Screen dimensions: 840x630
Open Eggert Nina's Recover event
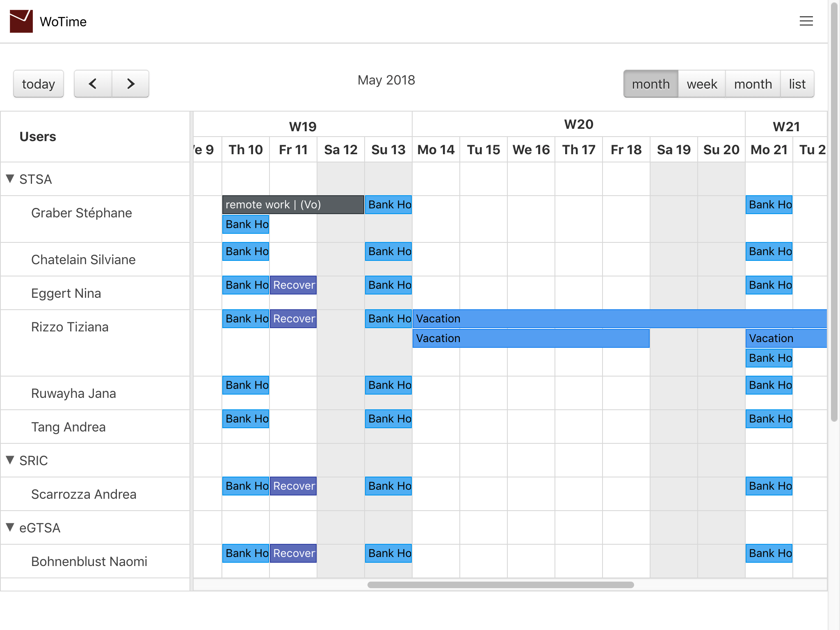click(x=293, y=285)
